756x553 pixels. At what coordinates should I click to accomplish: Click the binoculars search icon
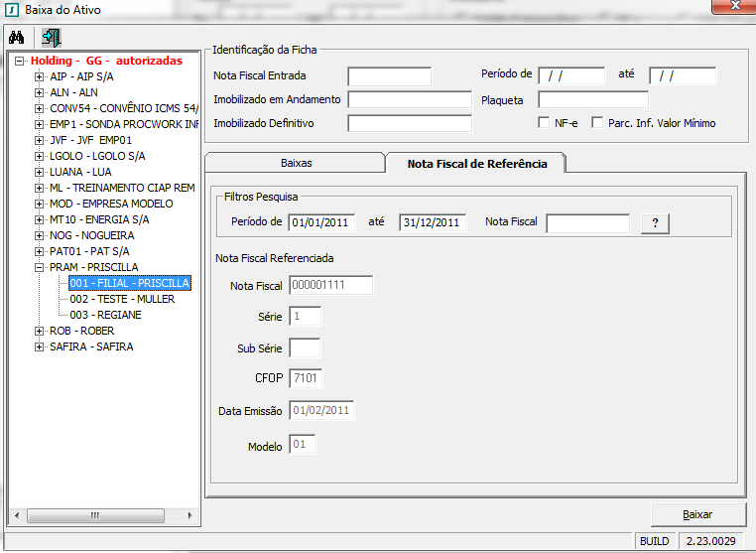(17, 37)
